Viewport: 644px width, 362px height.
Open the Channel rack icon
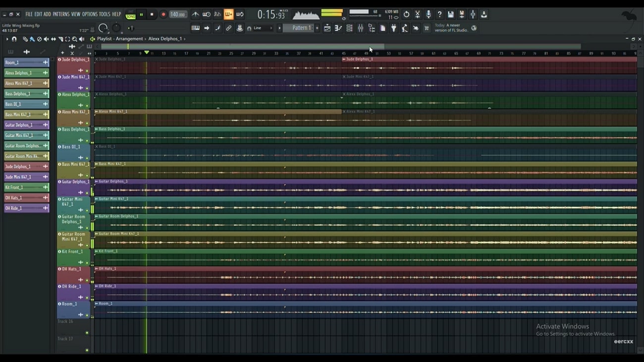coord(349,28)
